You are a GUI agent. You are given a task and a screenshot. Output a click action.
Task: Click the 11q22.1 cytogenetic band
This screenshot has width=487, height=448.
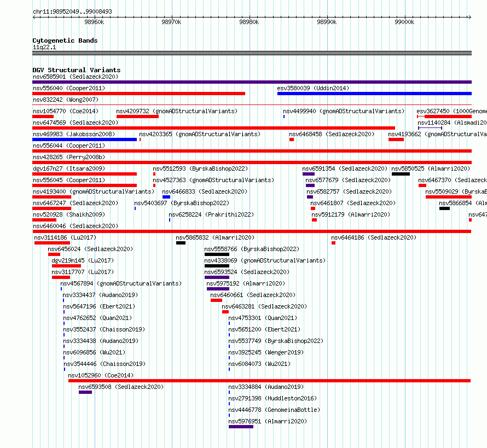pyautogui.click(x=252, y=53)
